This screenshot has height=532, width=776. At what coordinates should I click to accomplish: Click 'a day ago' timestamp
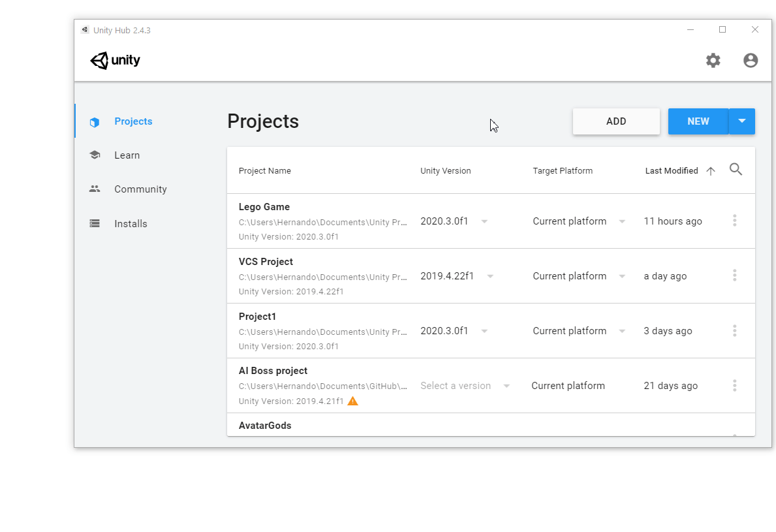point(665,276)
